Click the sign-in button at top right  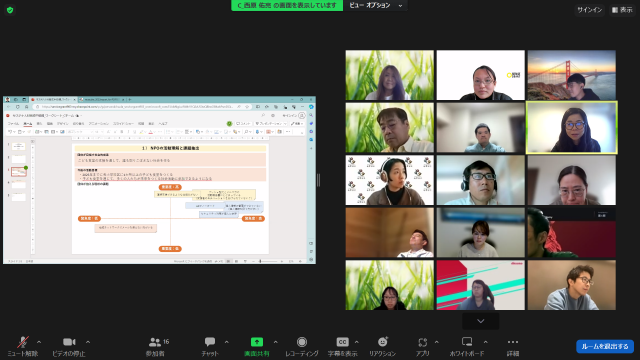coord(589,10)
